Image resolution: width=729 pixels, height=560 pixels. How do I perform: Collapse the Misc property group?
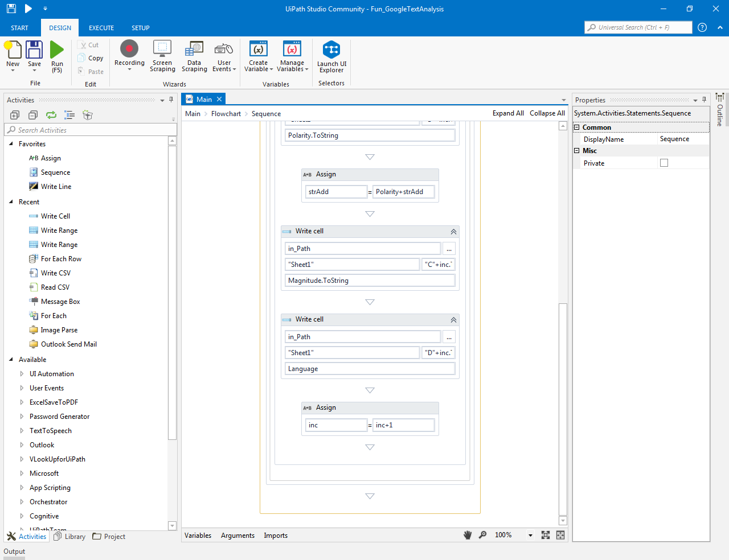[576, 151]
